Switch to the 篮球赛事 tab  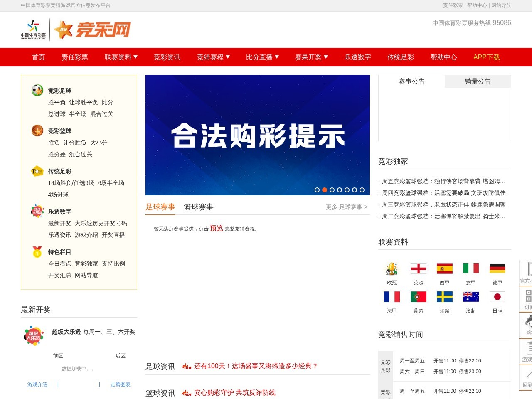click(198, 207)
